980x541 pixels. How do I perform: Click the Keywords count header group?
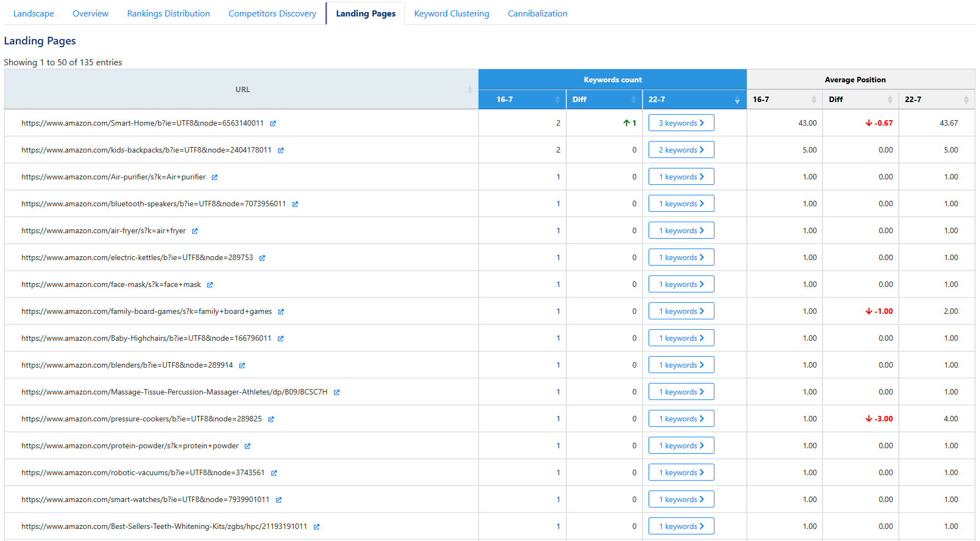612,80
